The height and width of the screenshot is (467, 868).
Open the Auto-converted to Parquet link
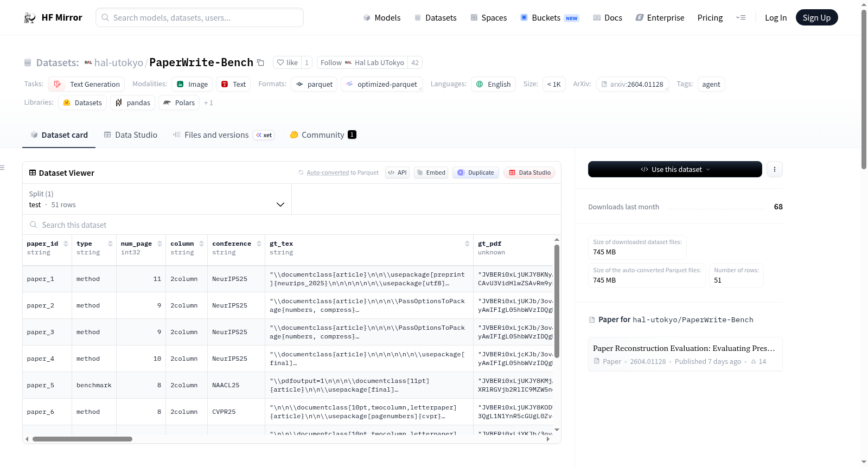(342, 172)
